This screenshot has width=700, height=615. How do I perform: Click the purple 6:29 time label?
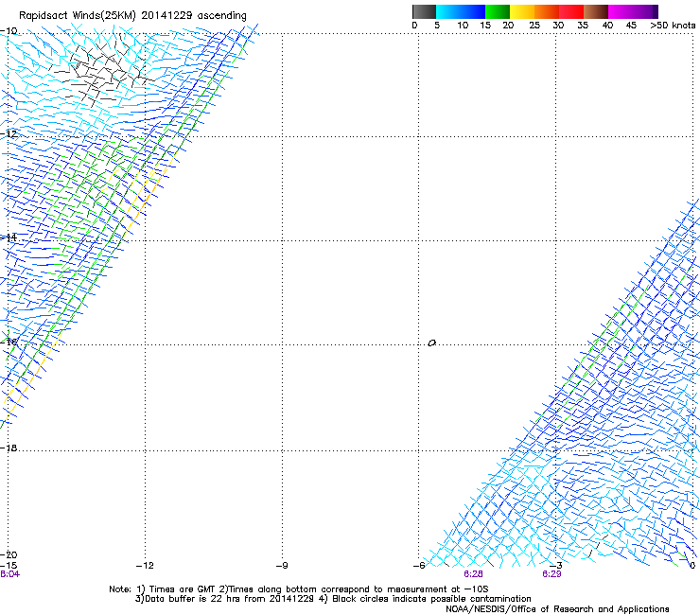551,574
